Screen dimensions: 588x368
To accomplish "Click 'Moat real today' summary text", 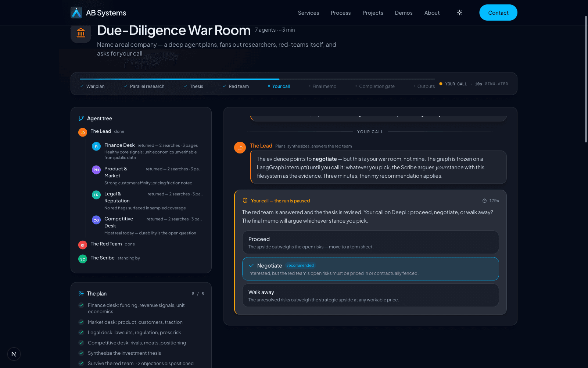I will coord(150,233).
